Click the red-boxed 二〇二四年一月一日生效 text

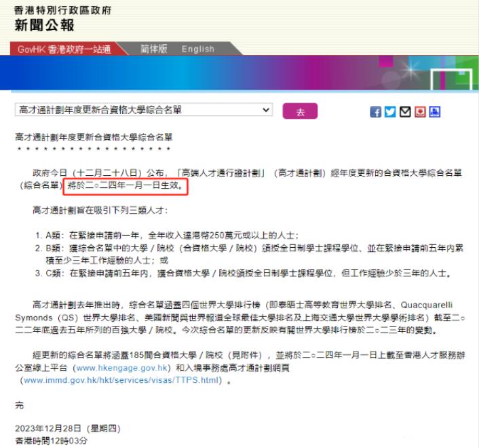[126, 185]
